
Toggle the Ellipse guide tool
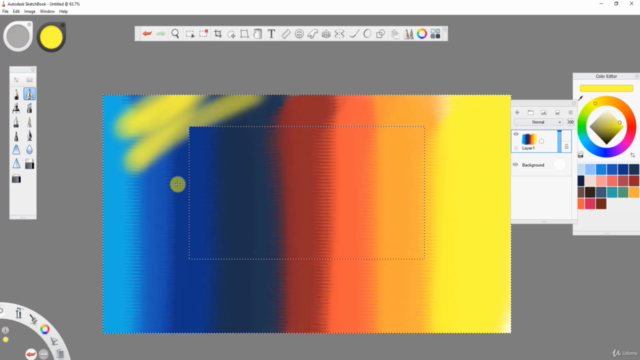tap(299, 34)
